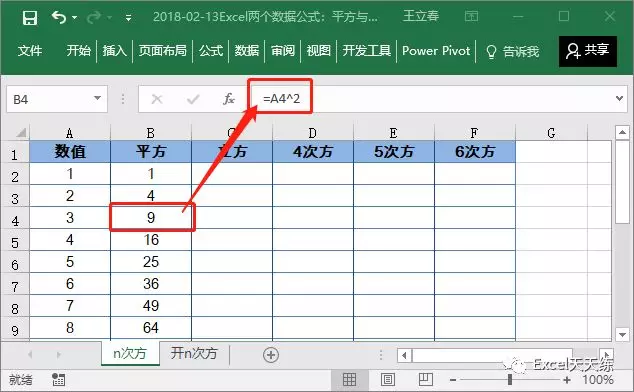634x392 pixels.
Task: Click the 告诉我 lightbulb search box
Action: 513,51
